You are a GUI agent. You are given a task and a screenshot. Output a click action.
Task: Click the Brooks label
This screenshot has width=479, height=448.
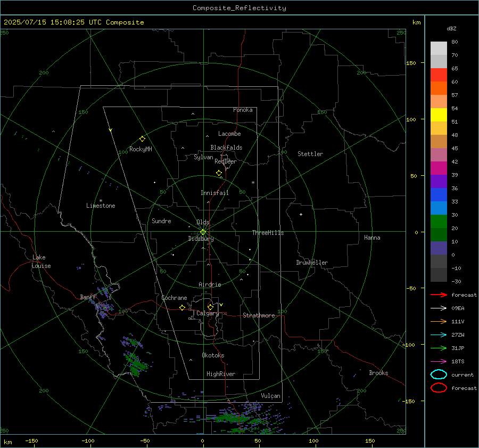[378, 373]
